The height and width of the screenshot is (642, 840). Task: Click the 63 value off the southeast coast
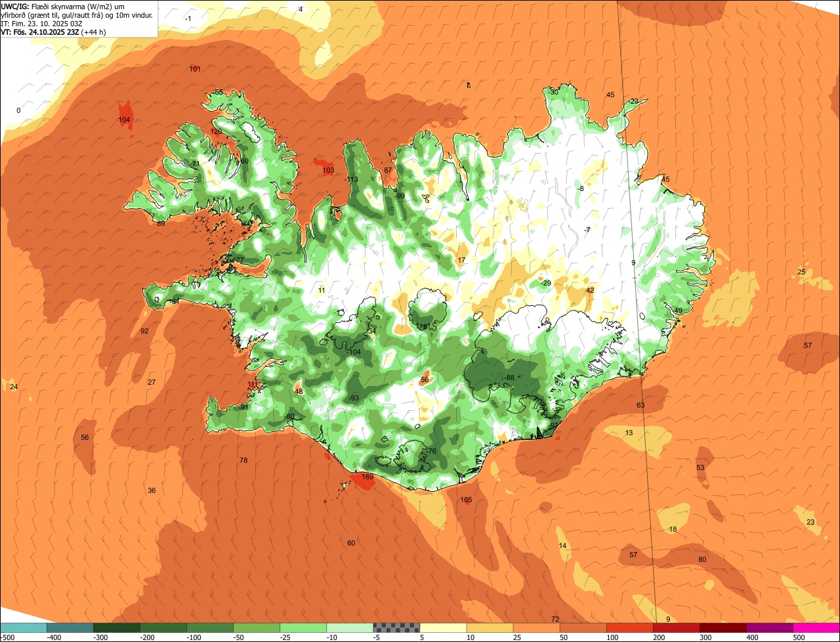pyautogui.click(x=640, y=405)
